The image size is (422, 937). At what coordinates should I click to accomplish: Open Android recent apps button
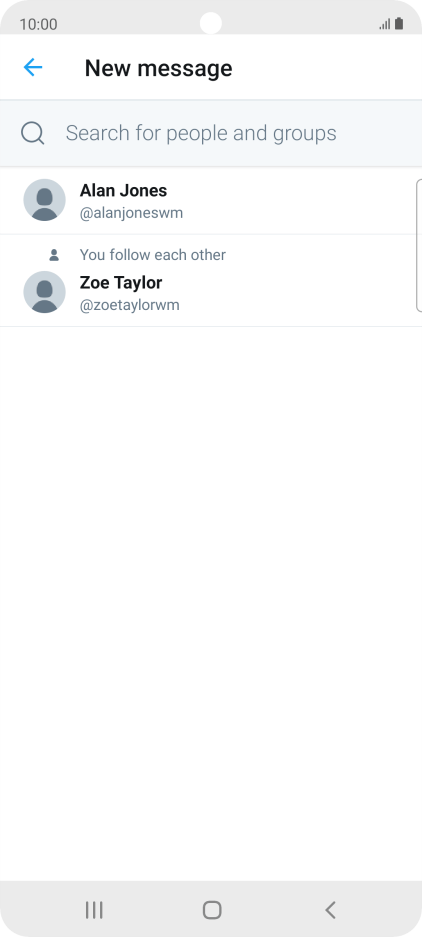(94, 910)
